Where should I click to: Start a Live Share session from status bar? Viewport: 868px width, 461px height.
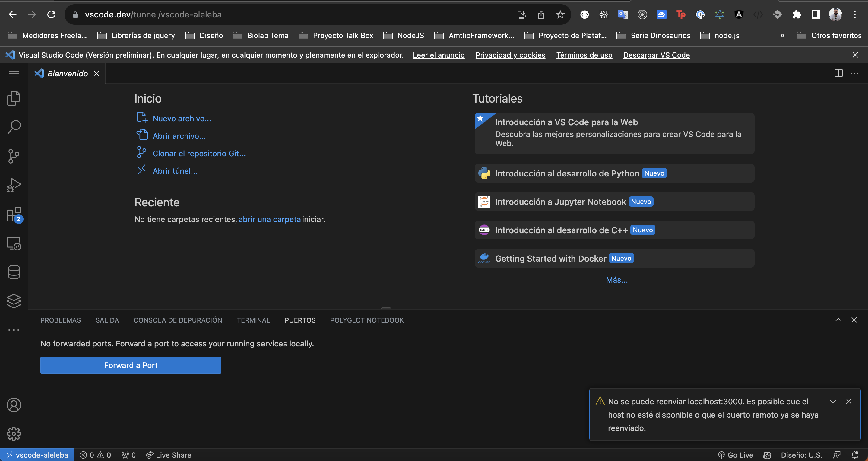click(169, 455)
